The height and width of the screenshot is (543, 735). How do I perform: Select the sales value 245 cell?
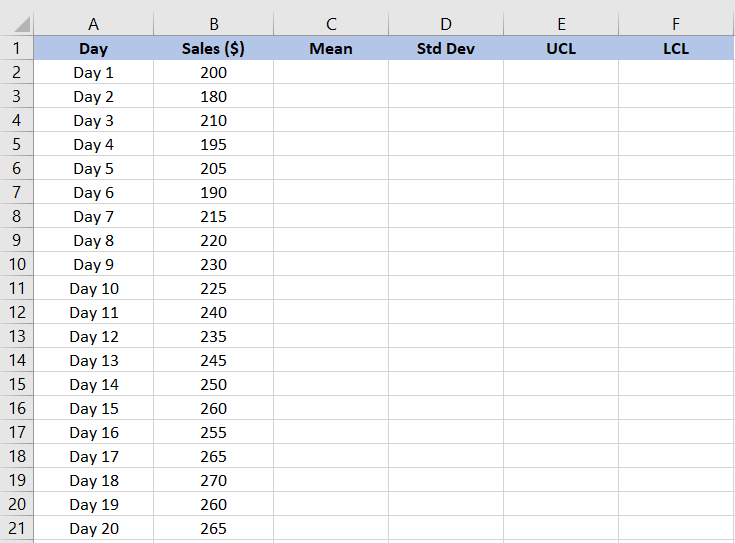pyautogui.click(x=213, y=360)
